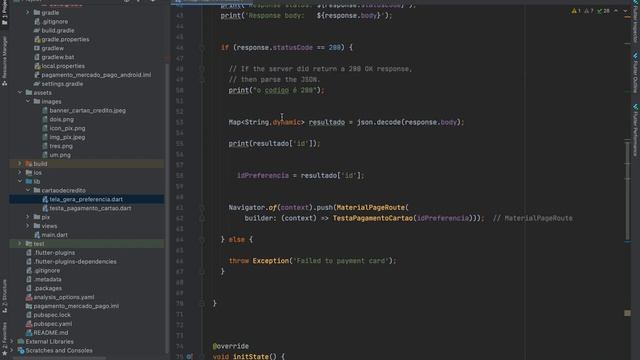Viewport: 640px width, 360px height.
Task: Select pagamento_mercado_pago.iml file
Action: [76, 306]
